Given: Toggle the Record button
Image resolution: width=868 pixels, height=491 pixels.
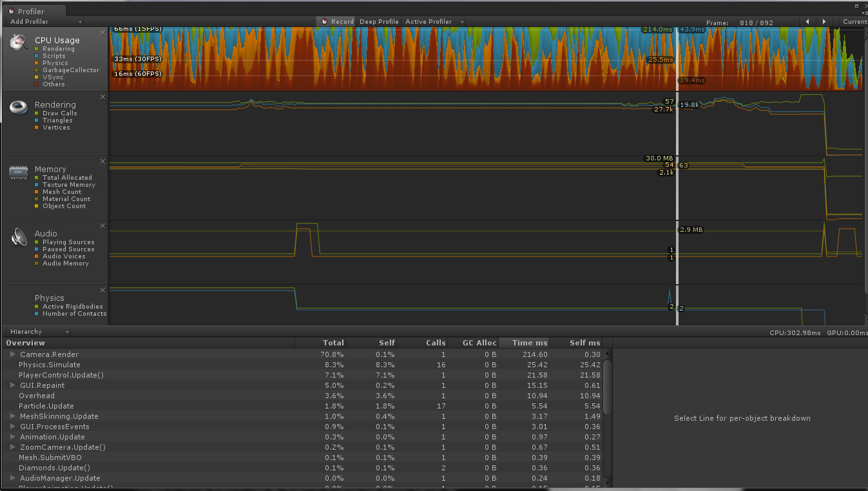Looking at the screenshot, I should [x=336, y=21].
